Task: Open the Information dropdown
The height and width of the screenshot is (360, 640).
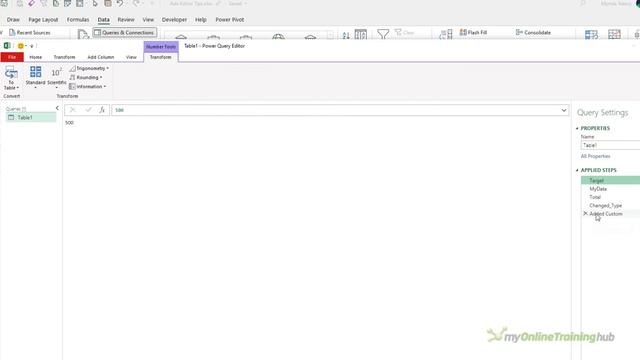Action: pyautogui.click(x=87, y=87)
